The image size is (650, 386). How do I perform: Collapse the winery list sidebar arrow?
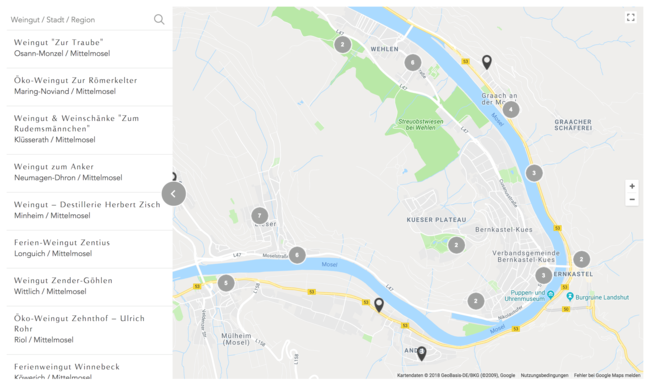(174, 194)
